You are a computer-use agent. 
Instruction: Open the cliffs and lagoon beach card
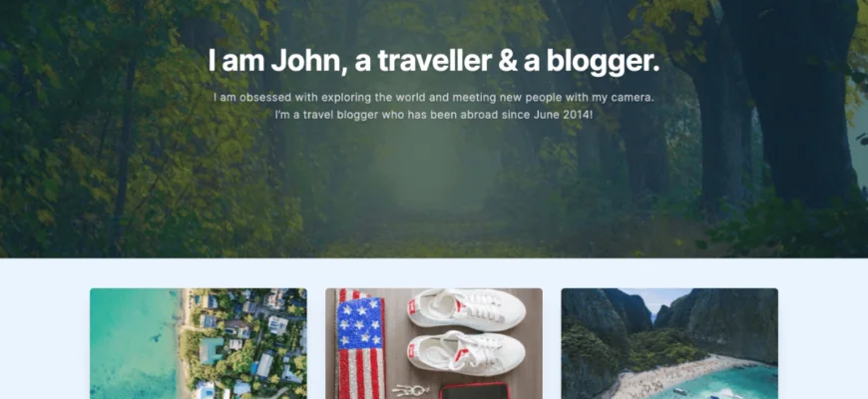(x=669, y=343)
